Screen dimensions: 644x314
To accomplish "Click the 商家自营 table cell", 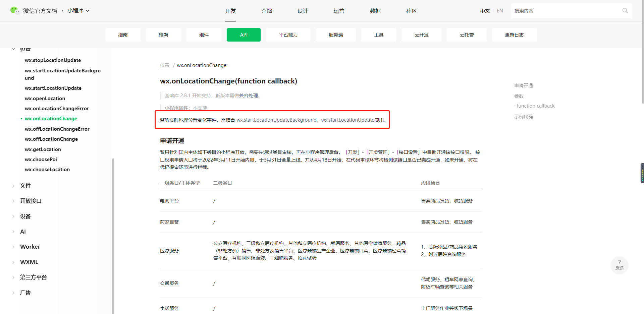I will [169, 222].
